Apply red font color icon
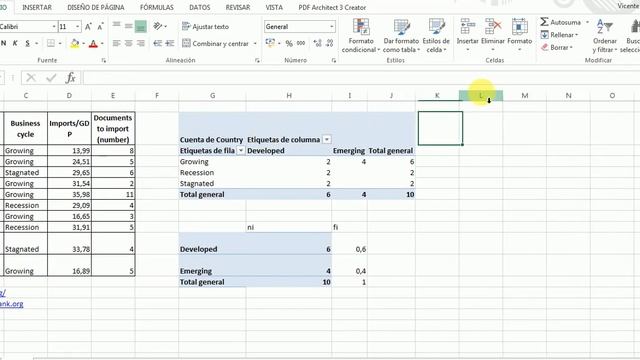 click(x=93, y=43)
